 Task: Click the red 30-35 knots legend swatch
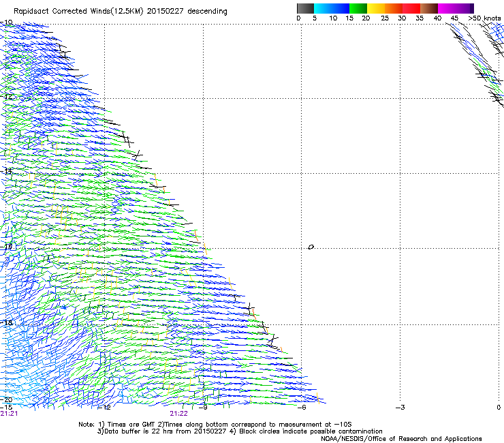(x=411, y=8)
